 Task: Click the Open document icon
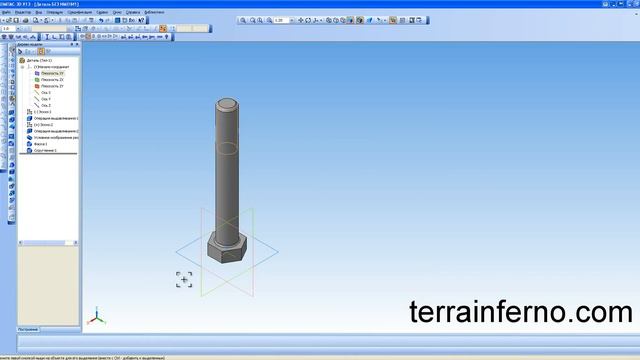click(9, 20)
